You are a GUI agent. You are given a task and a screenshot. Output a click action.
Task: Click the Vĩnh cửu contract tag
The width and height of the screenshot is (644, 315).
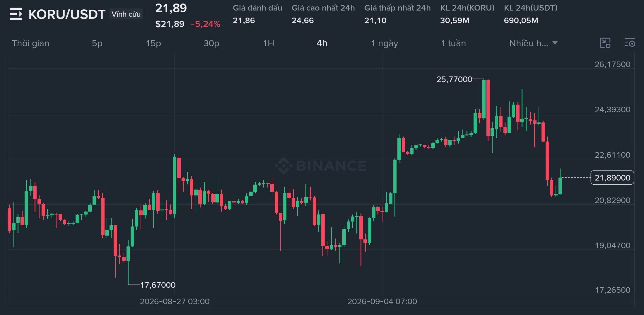pos(126,14)
